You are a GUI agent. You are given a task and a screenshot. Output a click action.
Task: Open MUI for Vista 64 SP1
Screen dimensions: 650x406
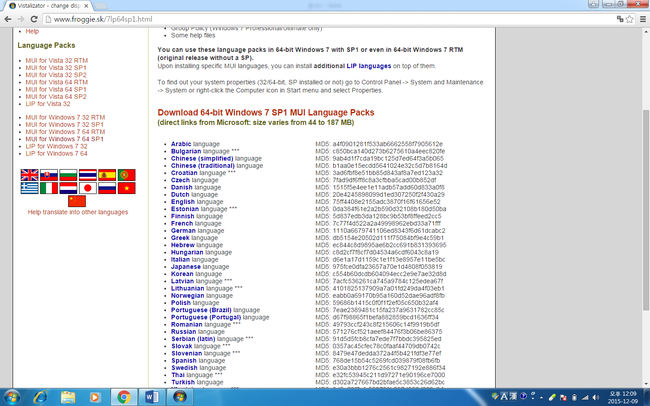[56, 89]
